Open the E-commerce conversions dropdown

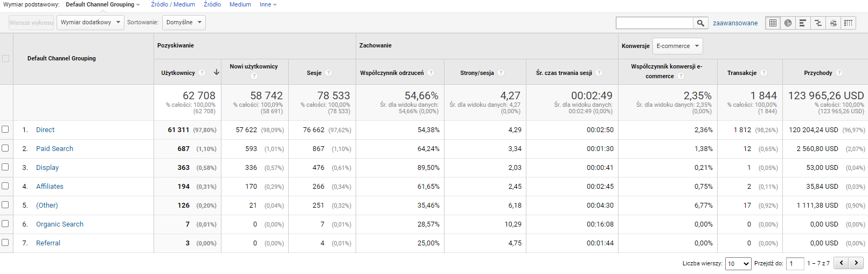678,46
